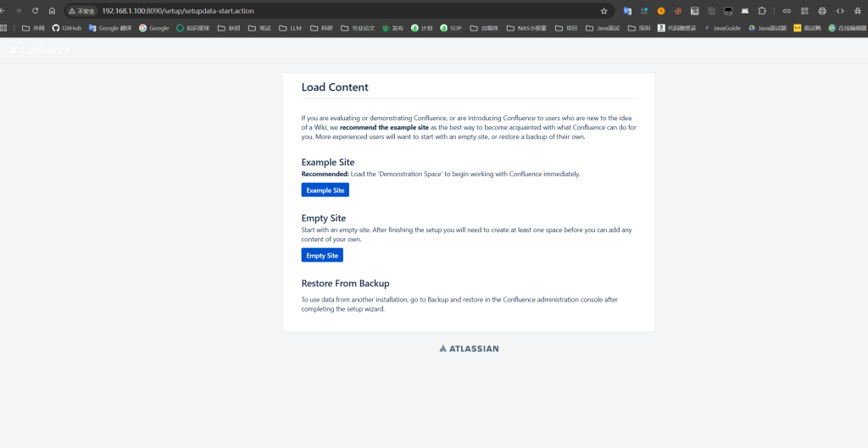
Task: Open the '项目' bookmark folder
Action: click(x=566, y=28)
